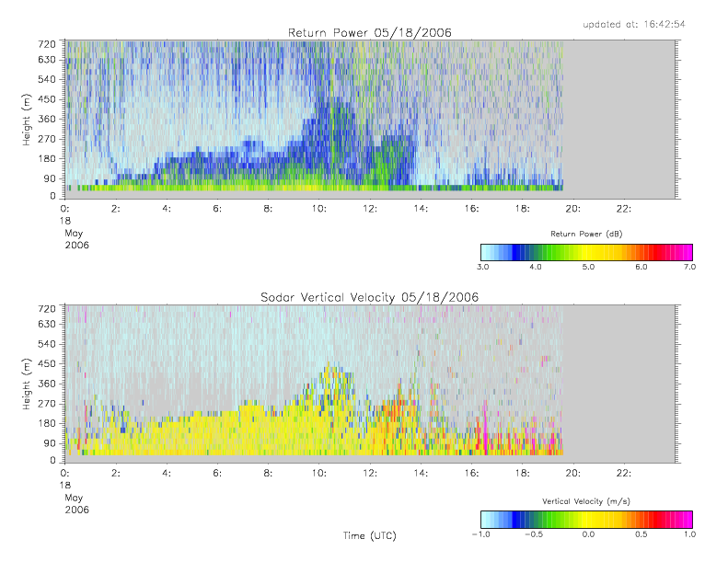Click the Sodar Vertical Velocity 05/18/2006 title
The height and width of the screenshot is (562, 728).
point(370,297)
